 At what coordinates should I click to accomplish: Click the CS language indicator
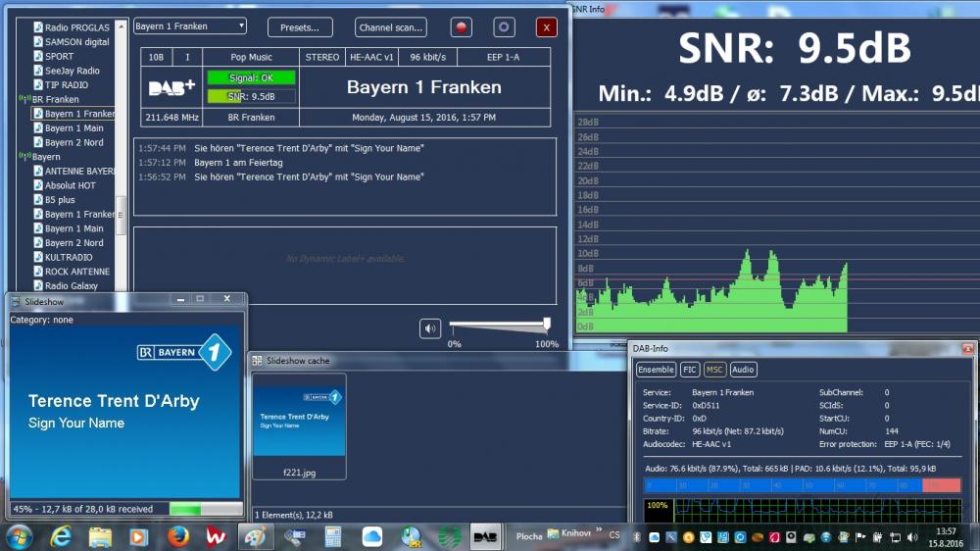(x=614, y=534)
